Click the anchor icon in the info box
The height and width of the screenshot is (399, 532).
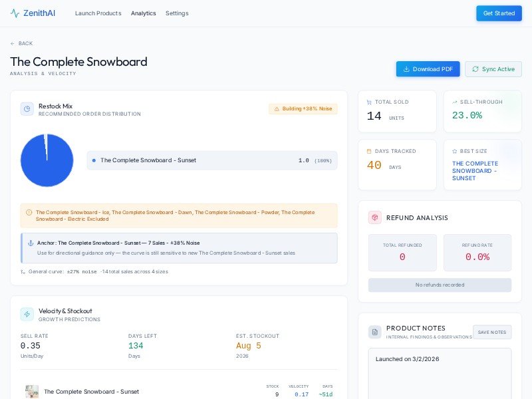pos(31,243)
